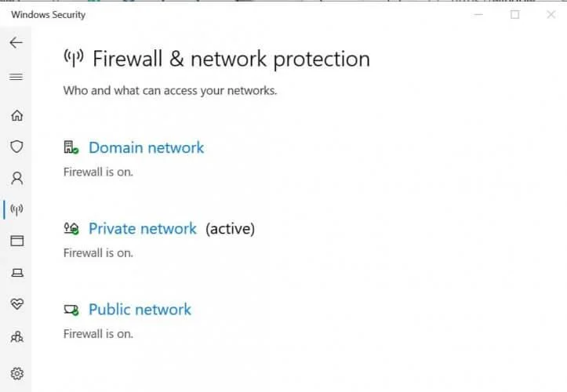Maximize the Windows Security window
Image resolution: width=567 pixels, height=392 pixels.
515,14
